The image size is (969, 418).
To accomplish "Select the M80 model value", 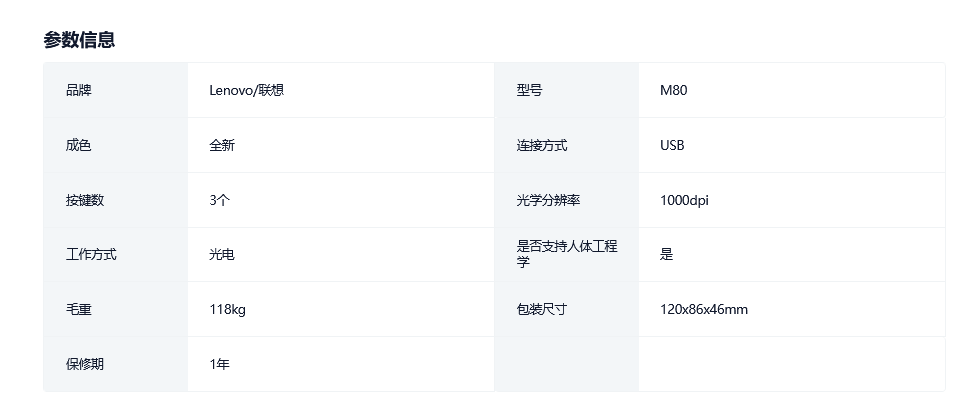I will point(674,90).
